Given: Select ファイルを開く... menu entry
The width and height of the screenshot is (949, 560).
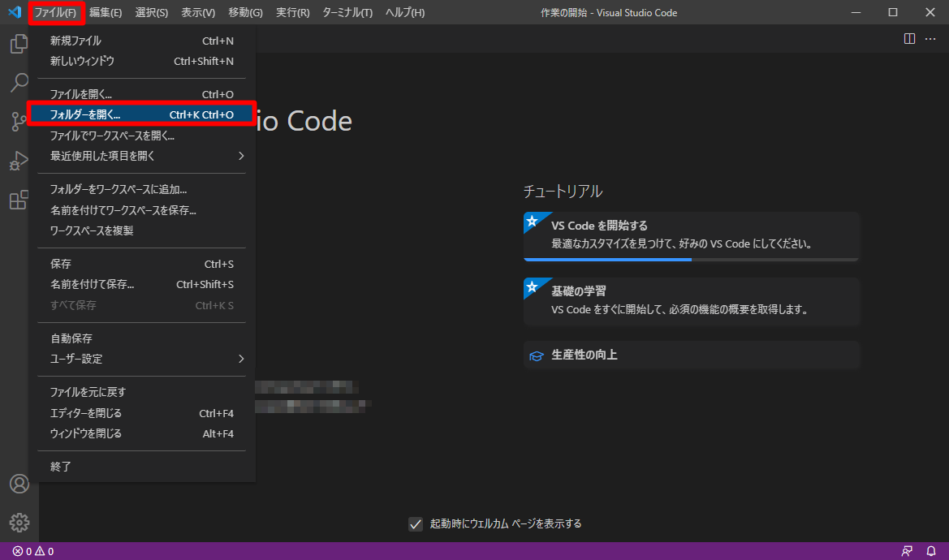Looking at the screenshot, I should point(141,94).
